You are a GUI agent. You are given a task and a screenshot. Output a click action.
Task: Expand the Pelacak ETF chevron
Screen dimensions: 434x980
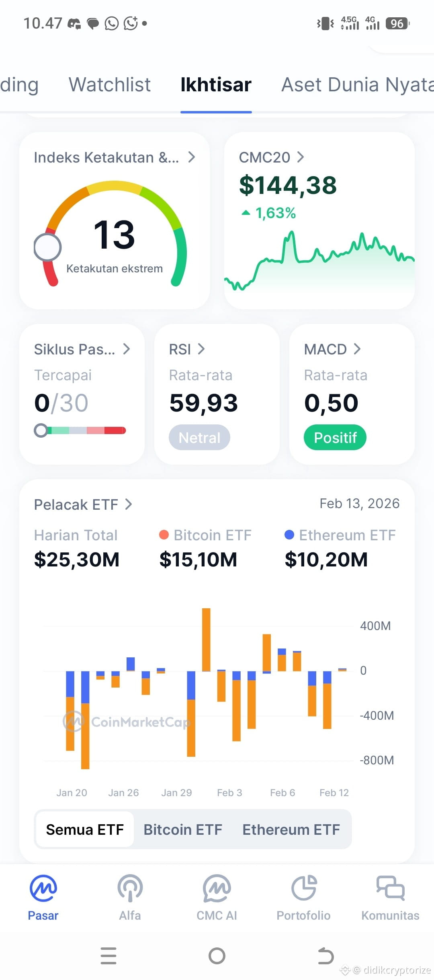point(128,504)
